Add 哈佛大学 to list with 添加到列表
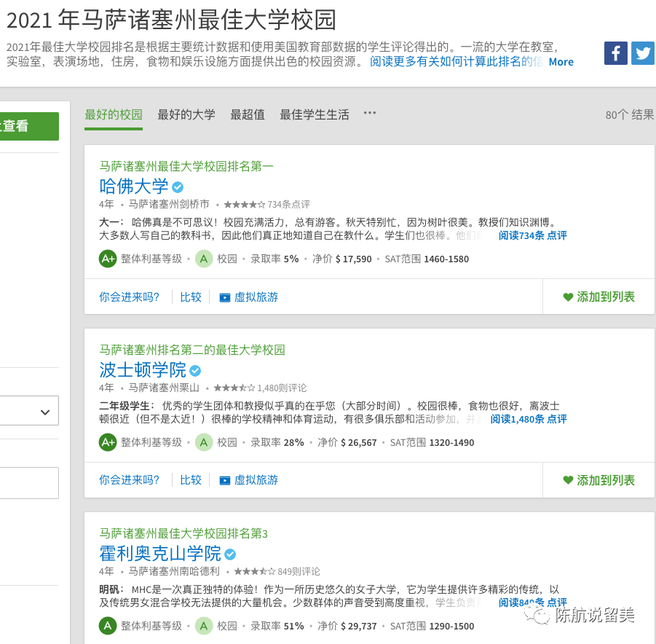 [598, 297]
